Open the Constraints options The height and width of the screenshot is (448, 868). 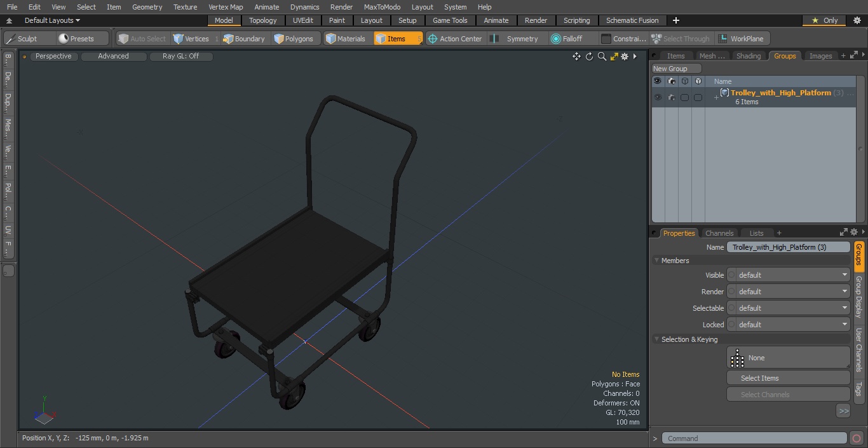click(624, 39)
